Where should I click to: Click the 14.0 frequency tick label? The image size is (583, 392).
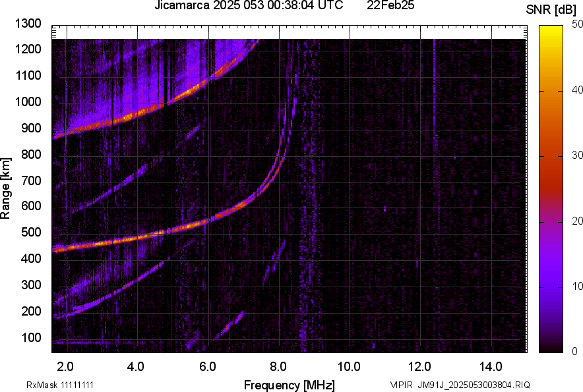pyautogui.click(x=491, y=367)
